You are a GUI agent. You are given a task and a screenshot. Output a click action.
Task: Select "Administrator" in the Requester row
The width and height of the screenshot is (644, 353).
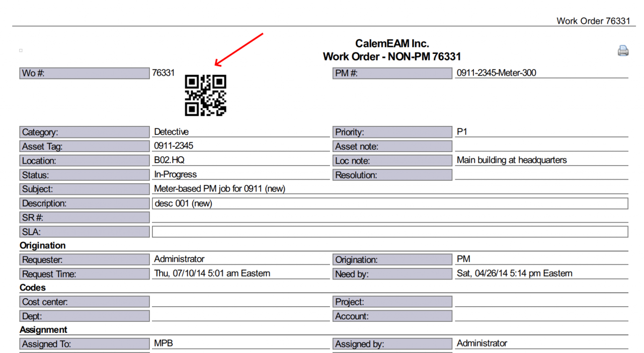click(x=179, y=259)
